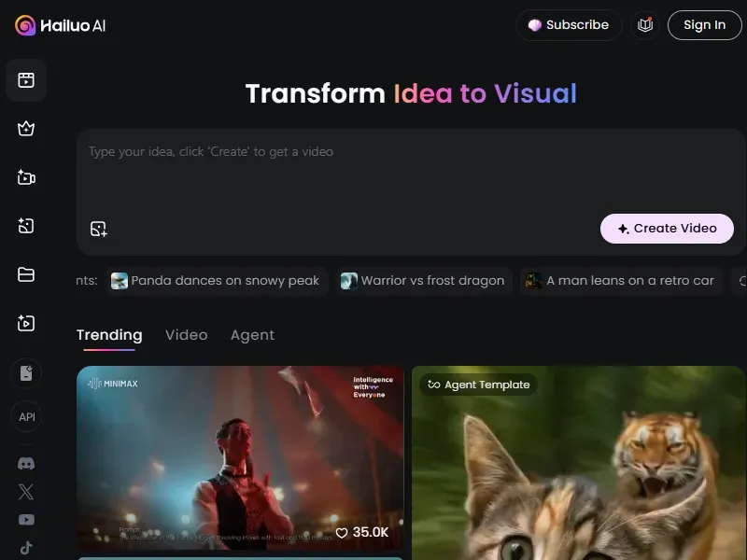Viewport: 747px width, 560px height.
Task: Click the add image icon in prompt box
Action: [99, 229]
